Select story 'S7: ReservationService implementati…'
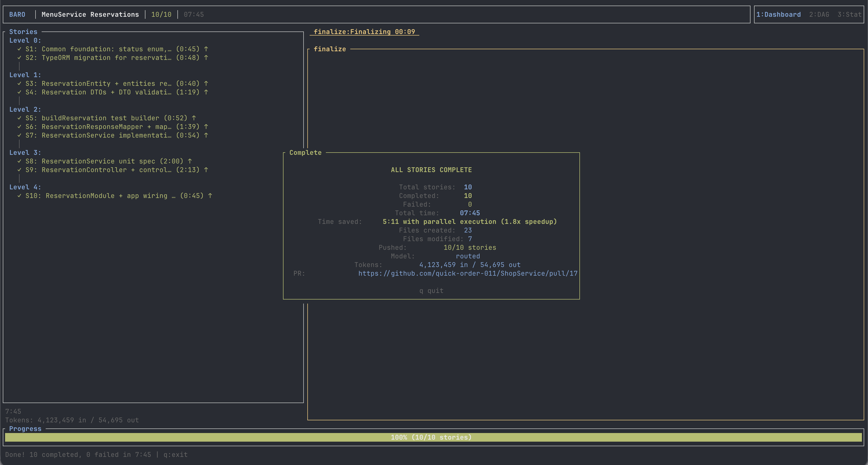The width and height of the screenshot is (868, 465). point(98,136)
